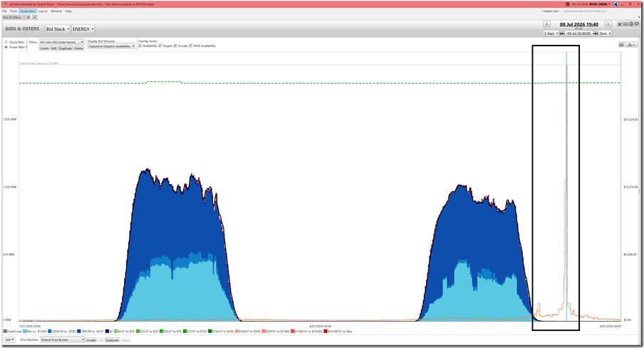This screenshot has width=644, height=348.
Task: Click the jump-to-start arrow beside date field
Action: tap(562, 34)
